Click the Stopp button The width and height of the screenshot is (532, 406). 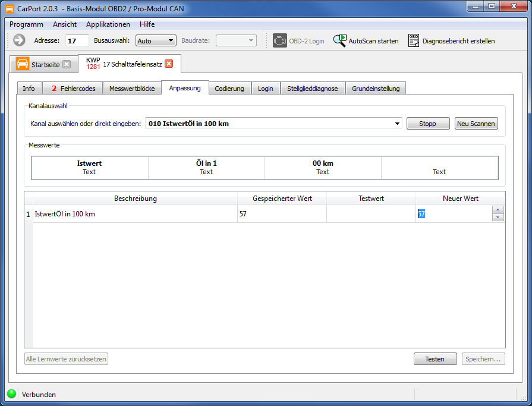tap(428, 124)
